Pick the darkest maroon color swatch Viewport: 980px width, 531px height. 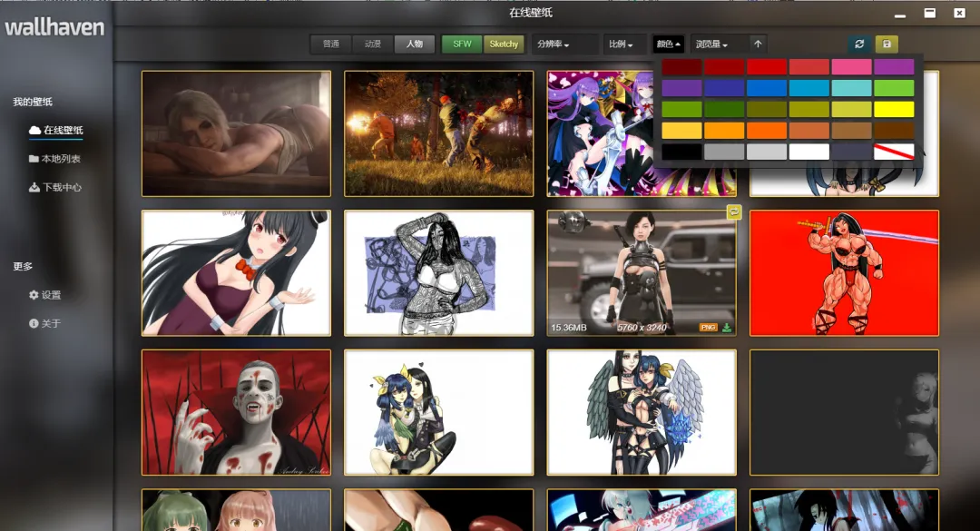(x=681, y=67)
